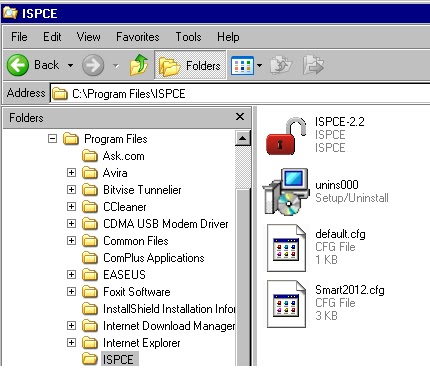Click the Smart2012.cfg file name
Image resolution: width=430 pixels, height=368 pixels.
350,290
